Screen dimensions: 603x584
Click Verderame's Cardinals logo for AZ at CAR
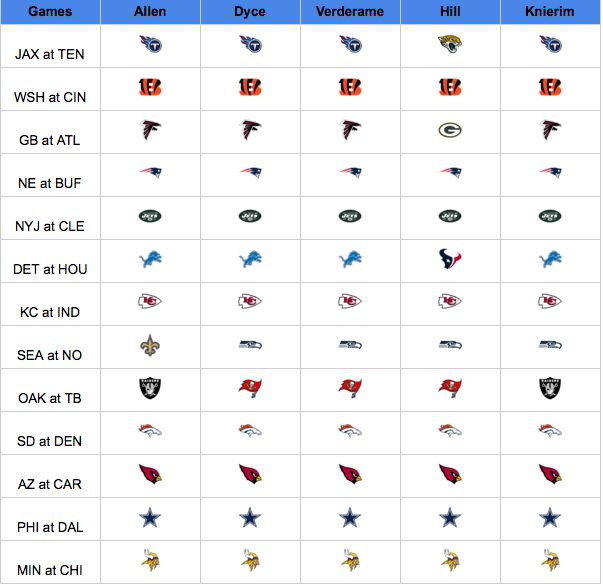(350, 474)
